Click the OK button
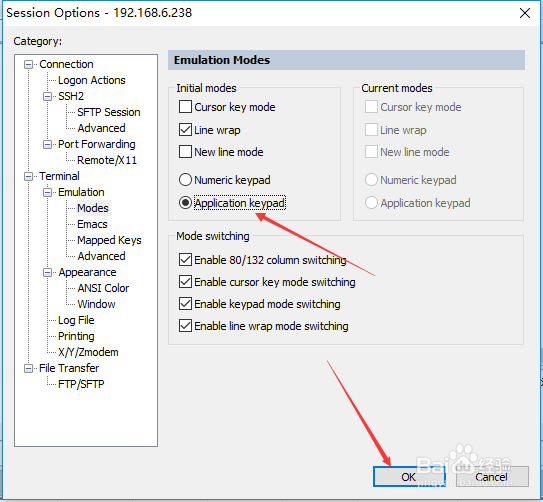 click(409, 477)
